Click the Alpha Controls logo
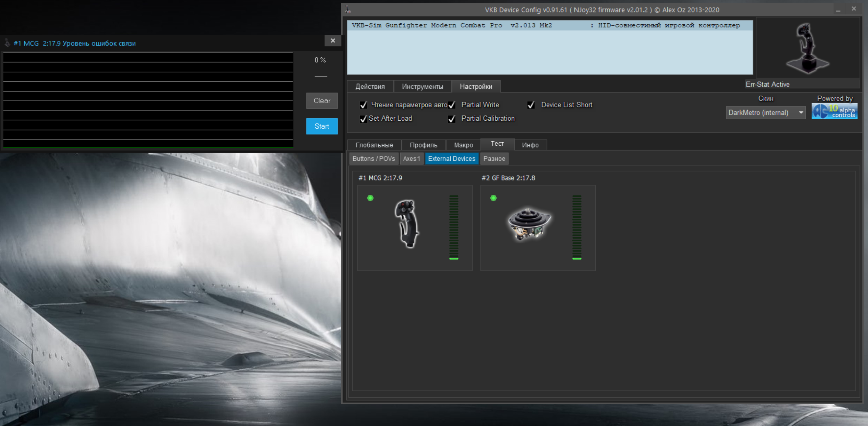Image resolution: width=868 pixels, height=426 pixels. 834,111
